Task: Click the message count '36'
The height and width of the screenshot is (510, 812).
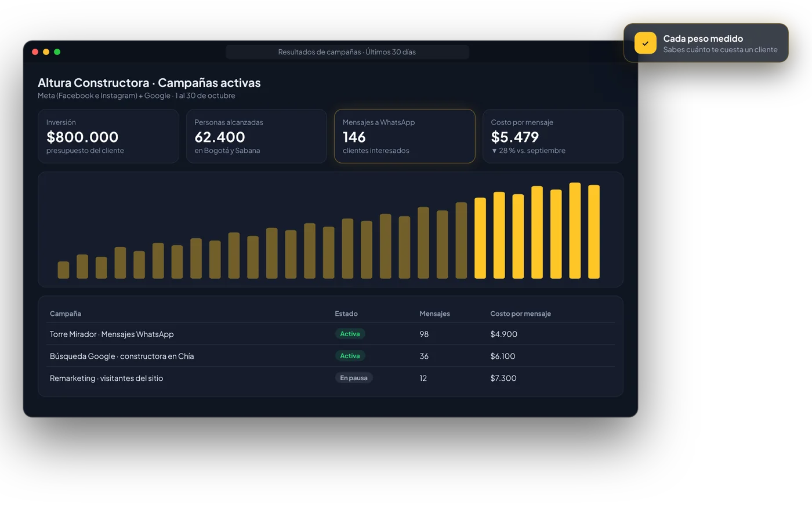Action: point(424,356)
